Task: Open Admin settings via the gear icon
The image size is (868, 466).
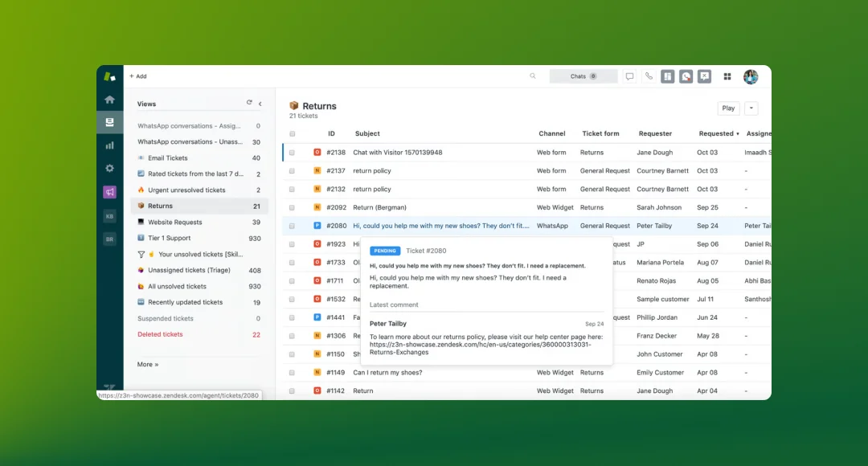Action: [110, 168]
